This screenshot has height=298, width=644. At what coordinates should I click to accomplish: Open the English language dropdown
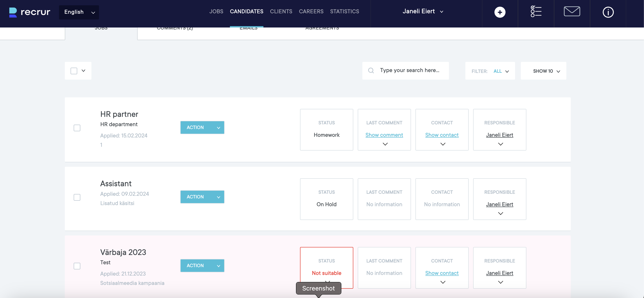coord(79,12)
